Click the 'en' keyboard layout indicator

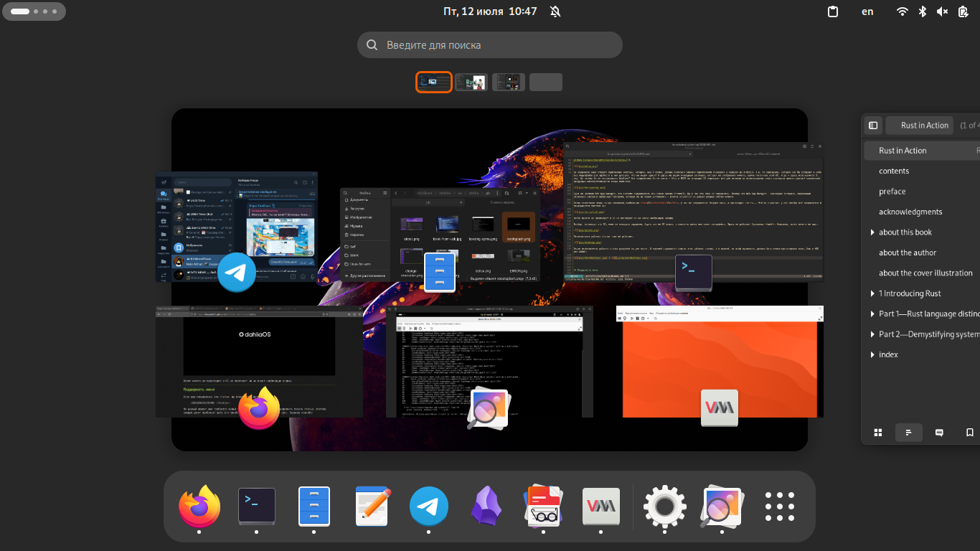(867, 11)
